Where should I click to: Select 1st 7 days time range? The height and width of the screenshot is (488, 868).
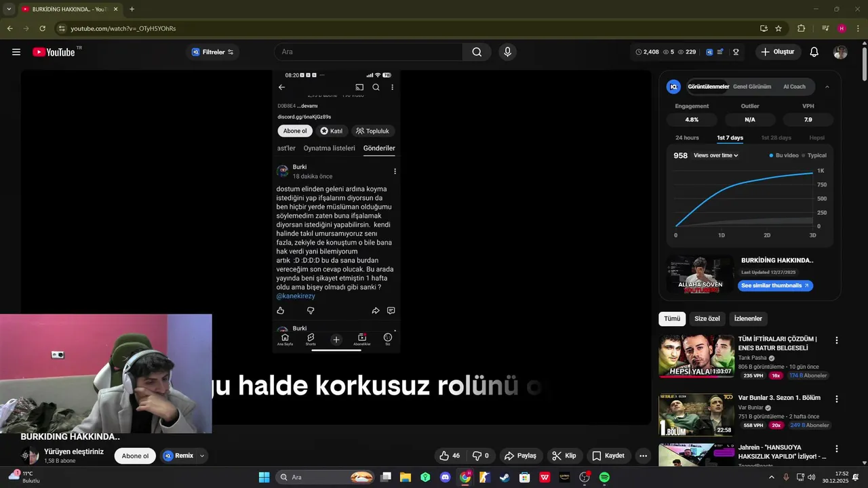(x=730, y=138)
